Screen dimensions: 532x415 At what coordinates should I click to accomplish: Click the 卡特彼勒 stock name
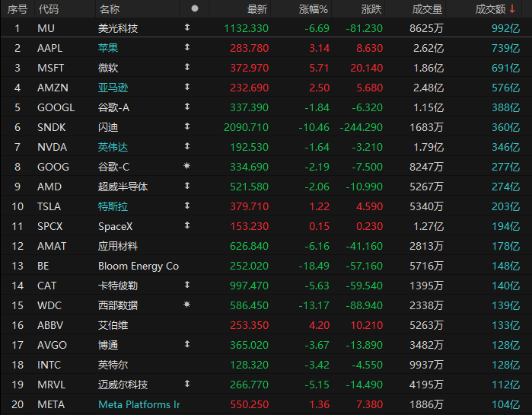click(118, 286)
